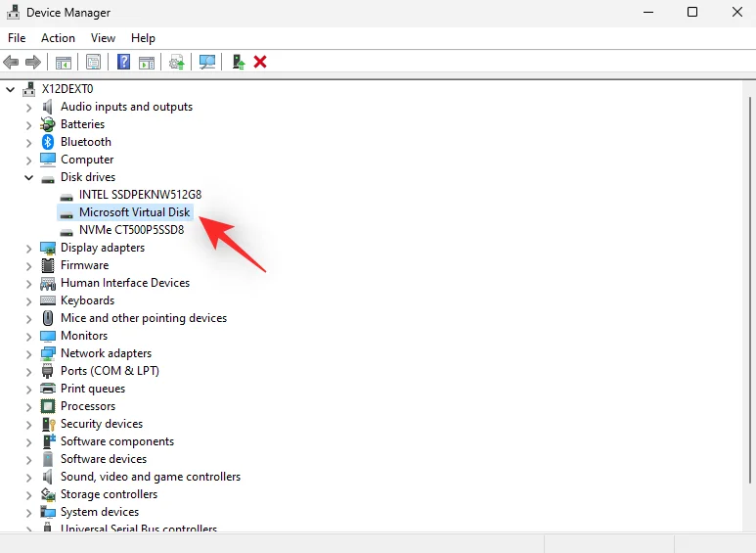Screen dimensions: 756x553
Task: Click Show/Hide Console Tree toolbar icon
Action: point(64,62)
